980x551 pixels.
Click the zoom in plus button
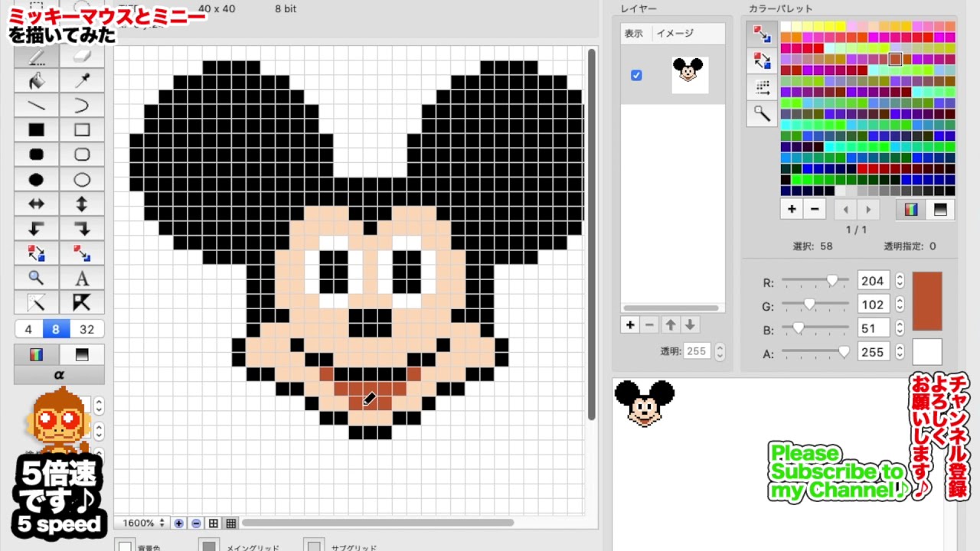pos(178,523)
